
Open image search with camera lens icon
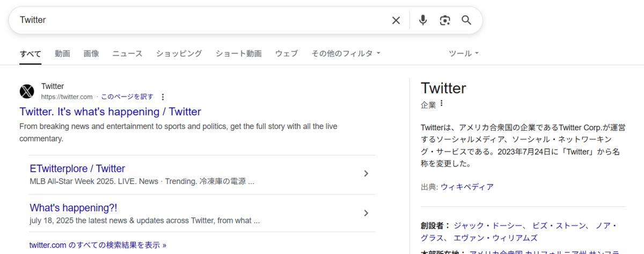[445, 20]
